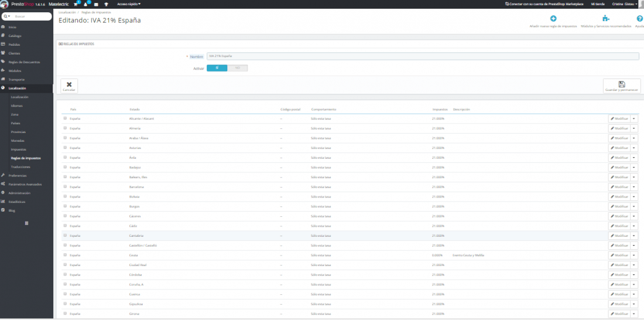Open the dropdown arrow beside Cuenca Modificar
The height and width of the screenshot is (320, 644).
pos(633,294)
